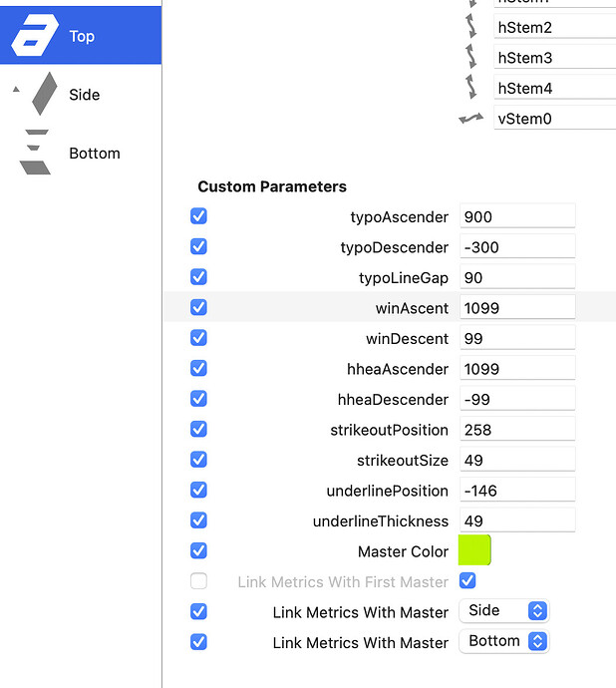Open the Bottom master link dropdown

(x=503, y=641)
